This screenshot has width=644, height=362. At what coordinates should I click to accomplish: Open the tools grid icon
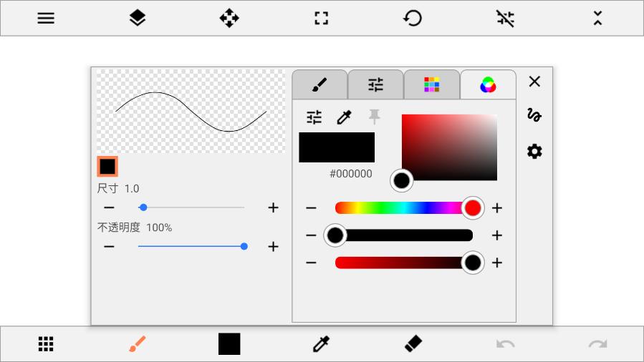point(46,344)
